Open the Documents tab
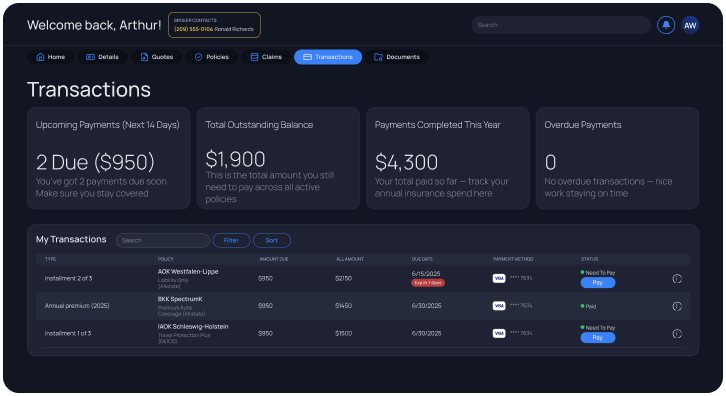 pos(397,57)
